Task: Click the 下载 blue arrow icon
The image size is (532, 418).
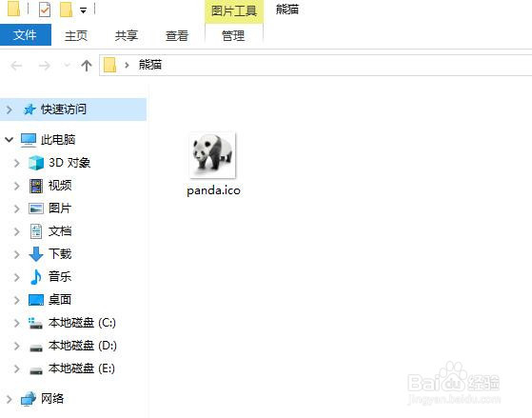Action: coord(36,254)
